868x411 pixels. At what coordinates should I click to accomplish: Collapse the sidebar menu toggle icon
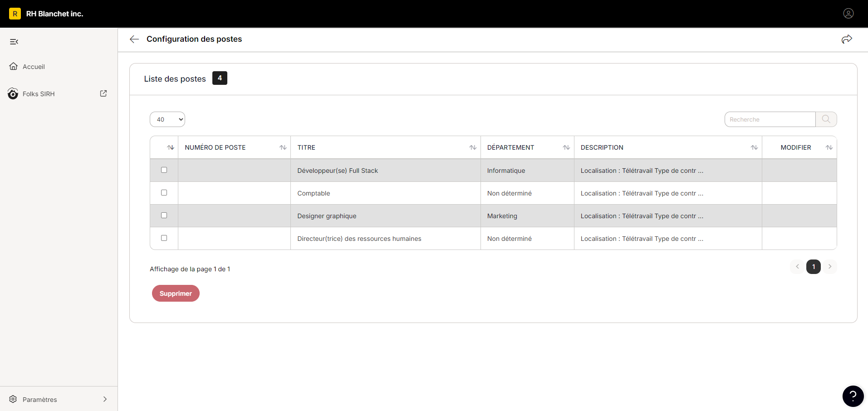point(14,42)
